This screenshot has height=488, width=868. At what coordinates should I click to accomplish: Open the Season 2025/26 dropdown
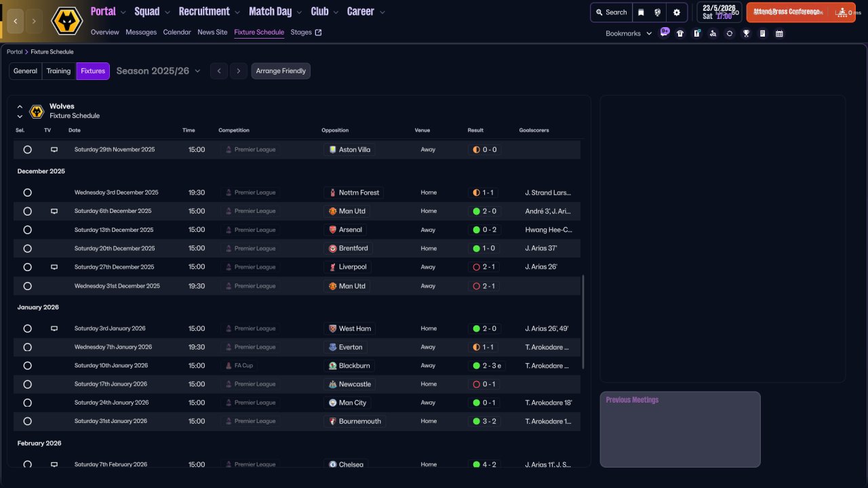pyautogui.click(x=158, y=71)
